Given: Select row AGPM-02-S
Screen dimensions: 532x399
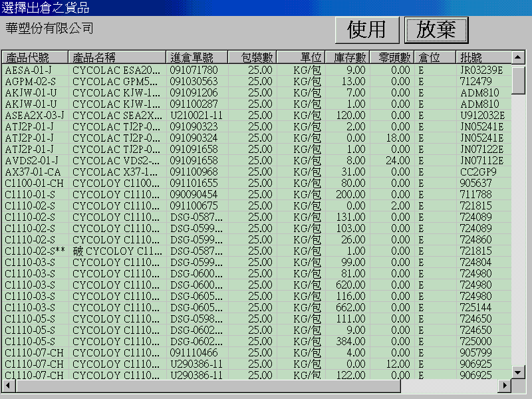Looking at the screenshot, I should (x=257, y=81).
